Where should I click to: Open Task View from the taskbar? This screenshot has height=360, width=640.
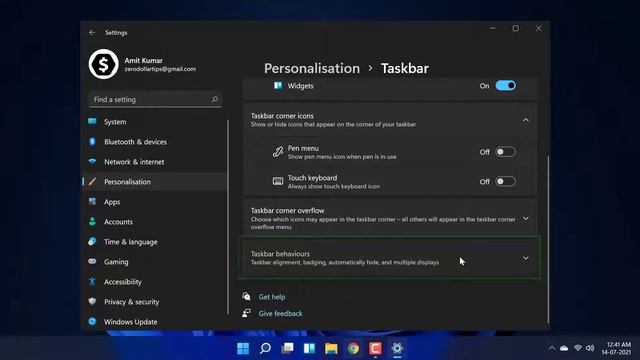[287, 348]
